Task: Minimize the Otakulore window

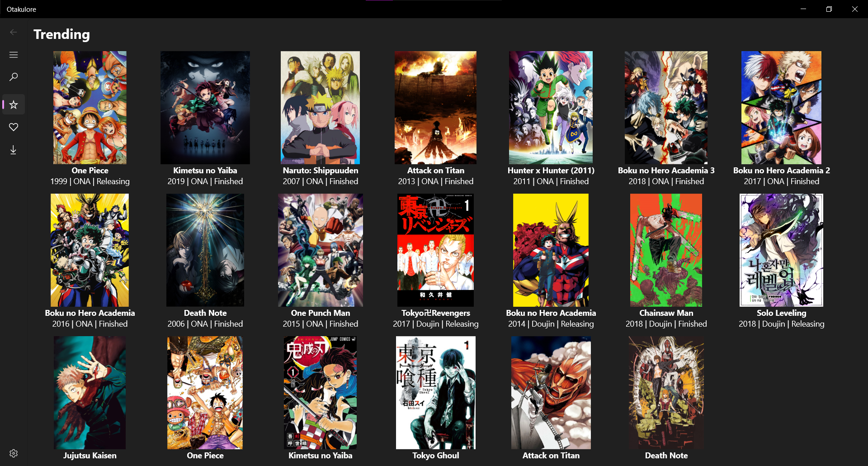Action: tap(803, 9)
